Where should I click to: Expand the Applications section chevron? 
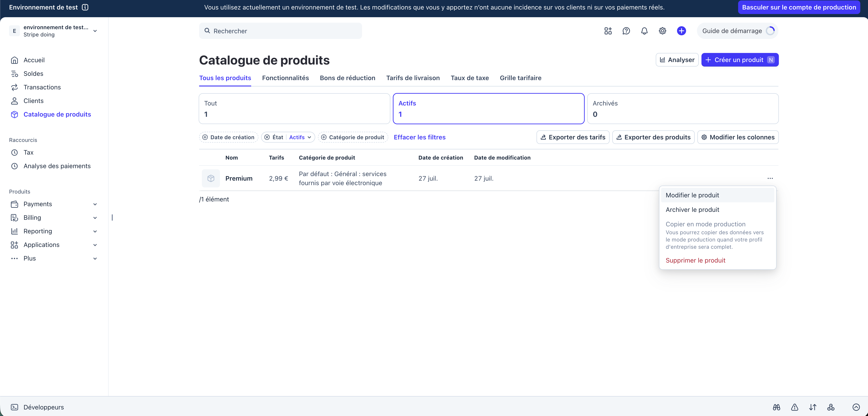click(95, 245)
